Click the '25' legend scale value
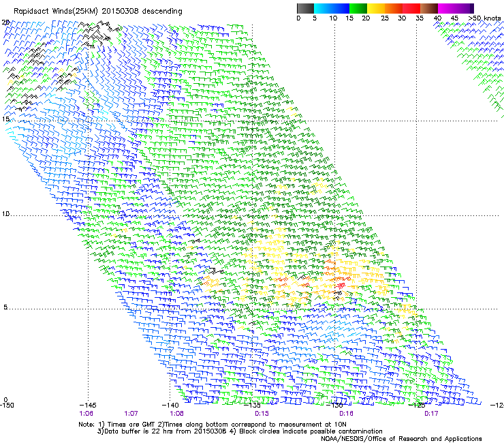504x443 pixels. pyautogui.click(x=385, y=18)
